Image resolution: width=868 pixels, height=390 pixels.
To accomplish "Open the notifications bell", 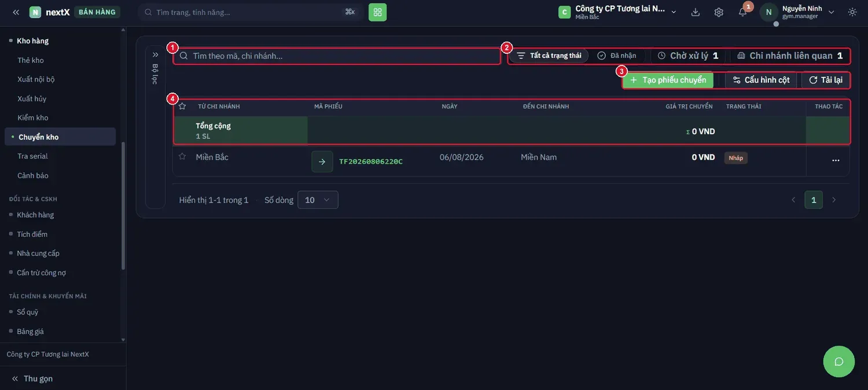I will tap(742, 12).
